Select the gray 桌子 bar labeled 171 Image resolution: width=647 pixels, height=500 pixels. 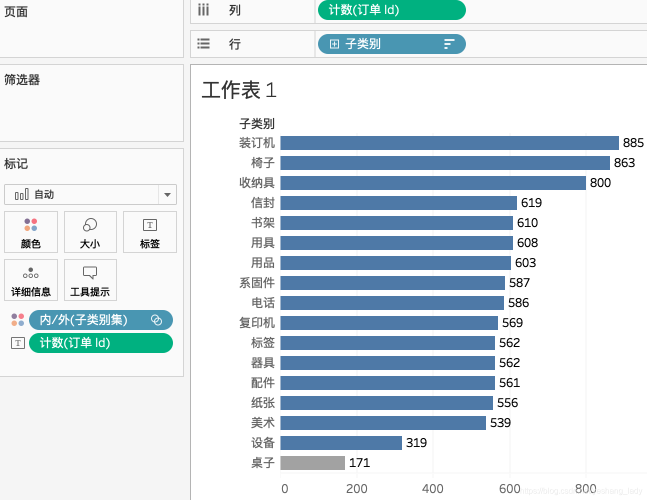coord(313,463)
